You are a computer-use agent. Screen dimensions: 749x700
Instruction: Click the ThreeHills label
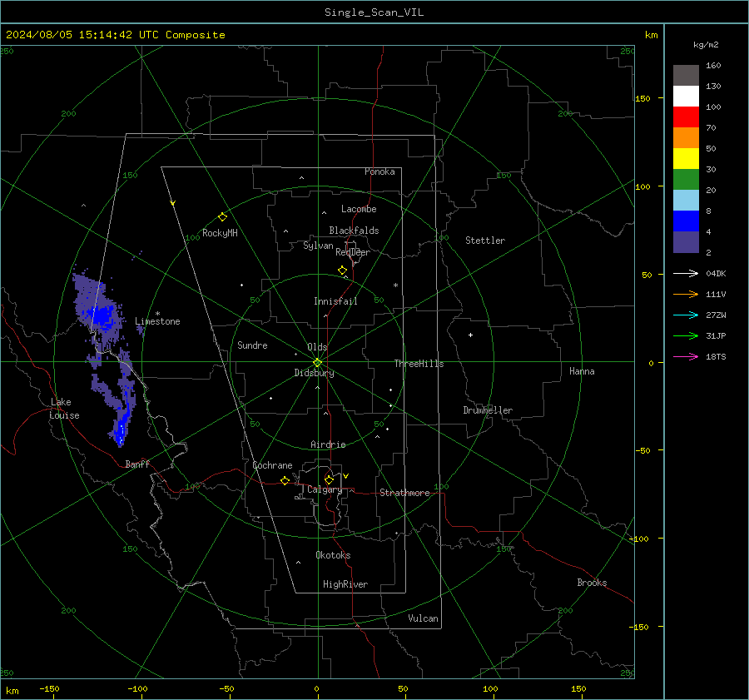tap(419, 364)
